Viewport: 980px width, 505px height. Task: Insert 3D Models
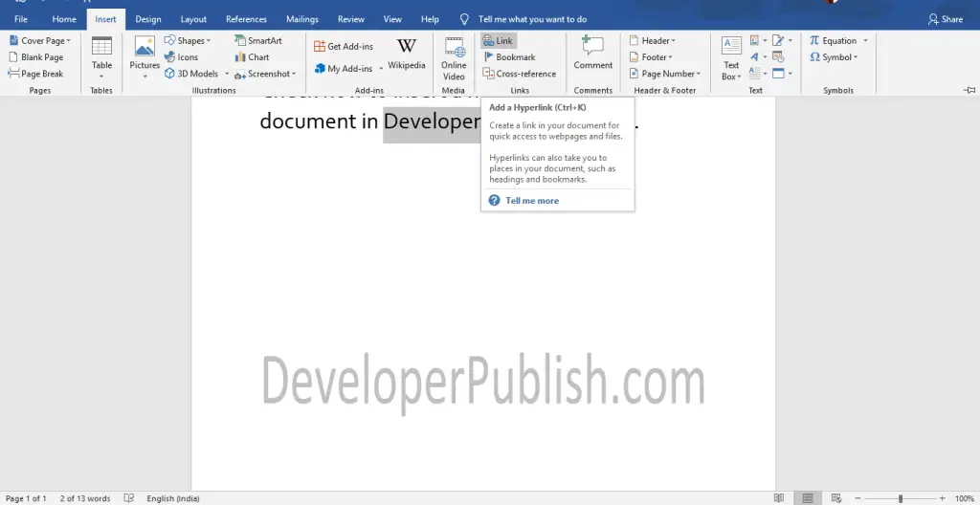pyautogui.click(x=191, y=73)
